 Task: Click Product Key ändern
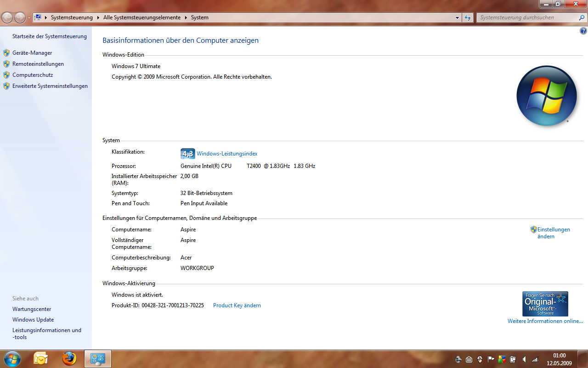[237, 305]
